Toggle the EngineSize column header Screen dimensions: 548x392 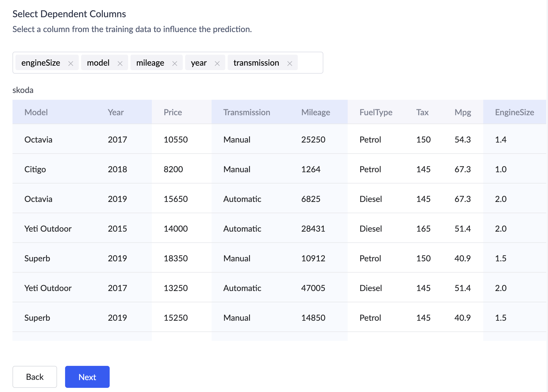point(514,112)
